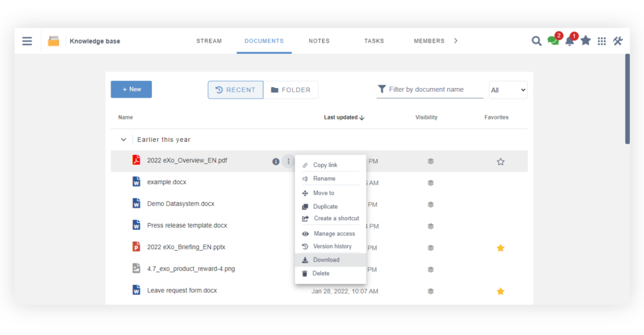Image resolution: width=644 pixels, height=335 pixels.
Task: Open chat via the chat bubble icon
Action: [553, 41]
